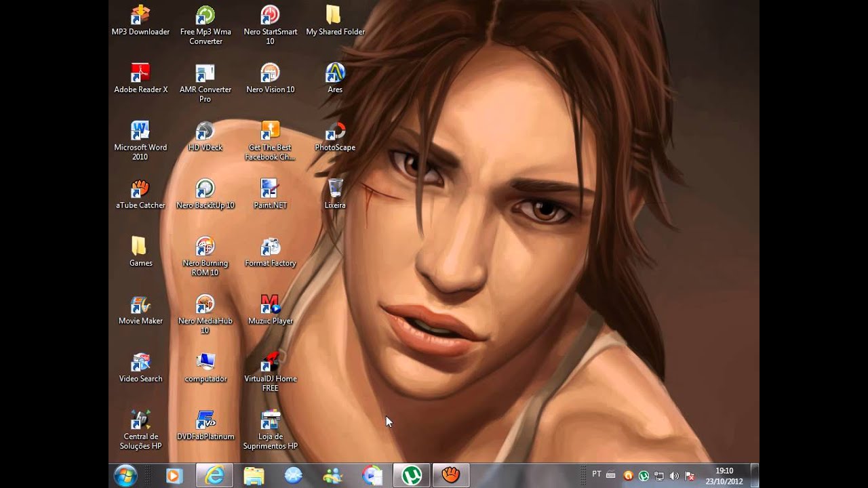Open Windows Live Messenger taskbar icon
Screen dimensions: 868x488
click(333, 476)
